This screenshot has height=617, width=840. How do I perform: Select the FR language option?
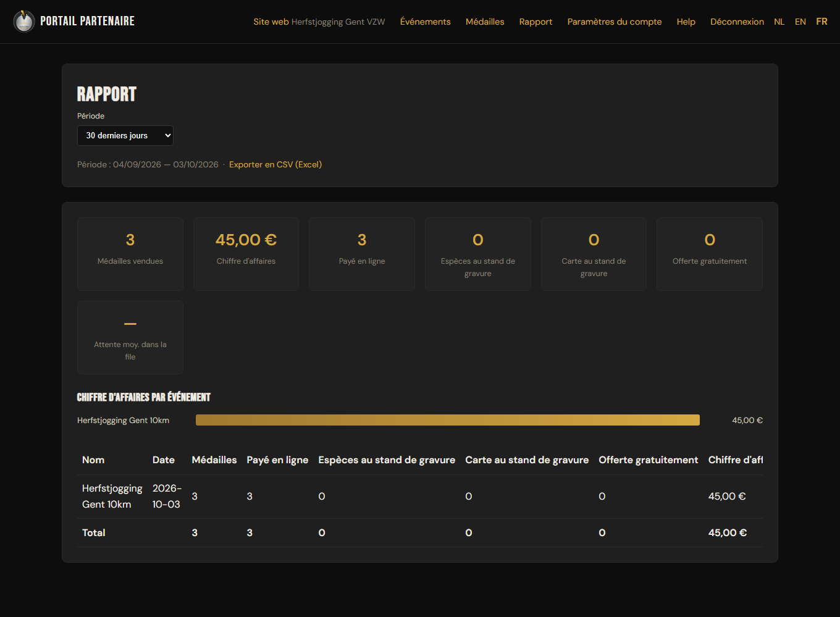(x=821, y=22)
